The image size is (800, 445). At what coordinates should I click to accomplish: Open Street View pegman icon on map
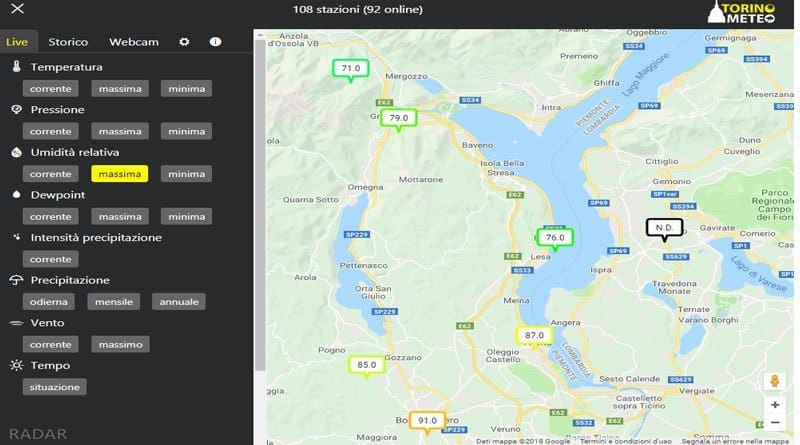coord(774,381)
